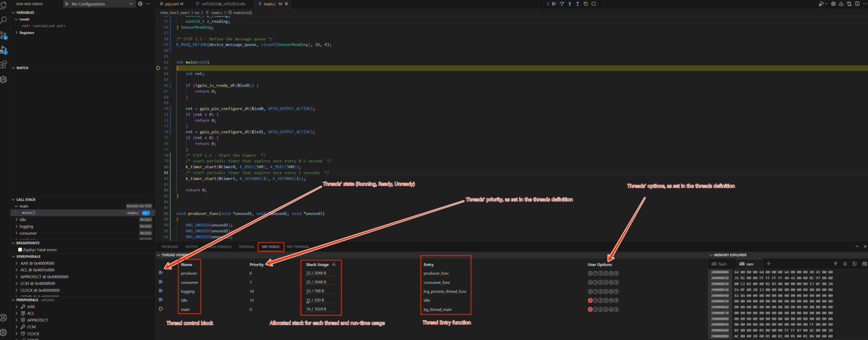Click the Step Over debug icon

(562, 3)
